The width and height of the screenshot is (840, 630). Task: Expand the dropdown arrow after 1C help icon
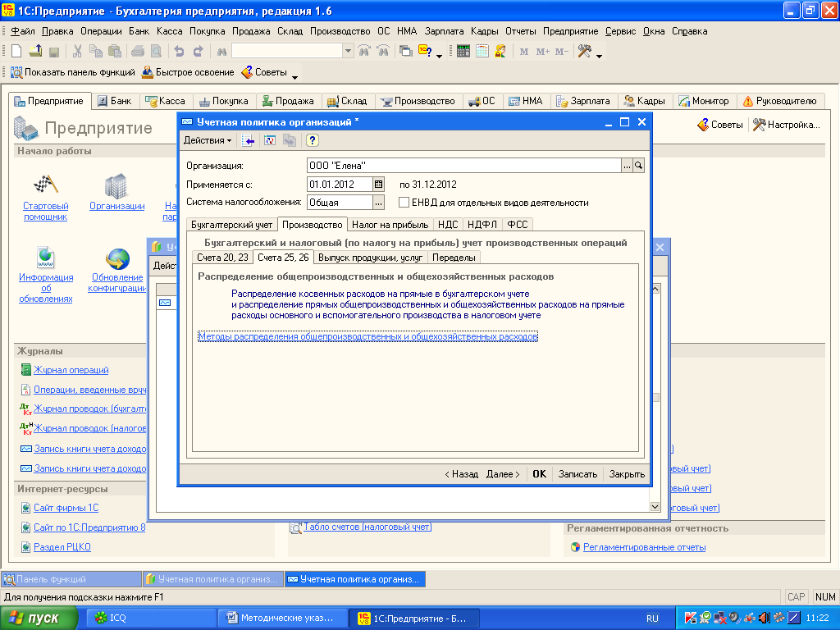440,56
